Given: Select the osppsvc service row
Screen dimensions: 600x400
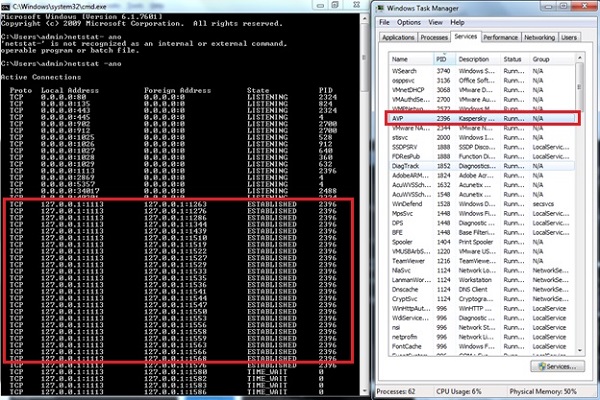Looking at the screenshot, I should (x=482, y=80).
